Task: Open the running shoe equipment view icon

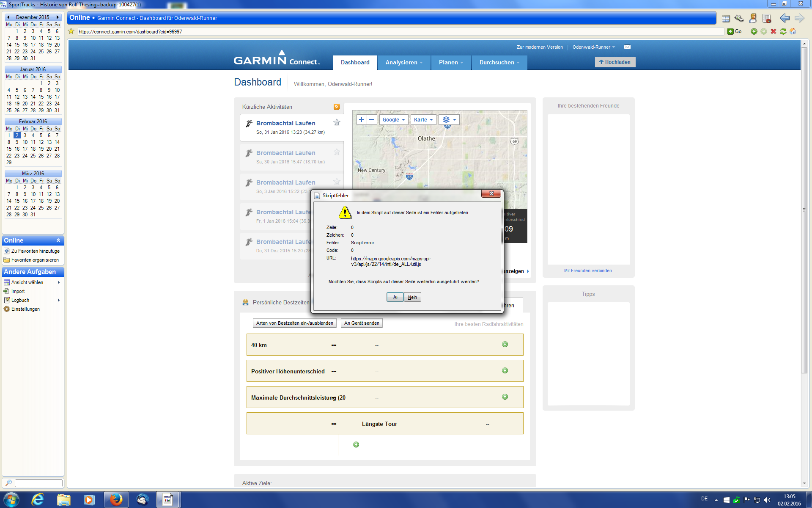Action: tap(739, 18)
